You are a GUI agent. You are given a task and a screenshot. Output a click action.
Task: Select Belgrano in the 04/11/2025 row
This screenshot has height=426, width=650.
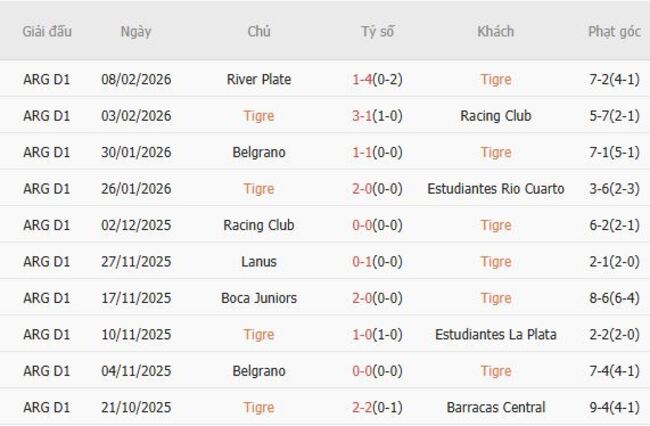[x=259, y=371]
